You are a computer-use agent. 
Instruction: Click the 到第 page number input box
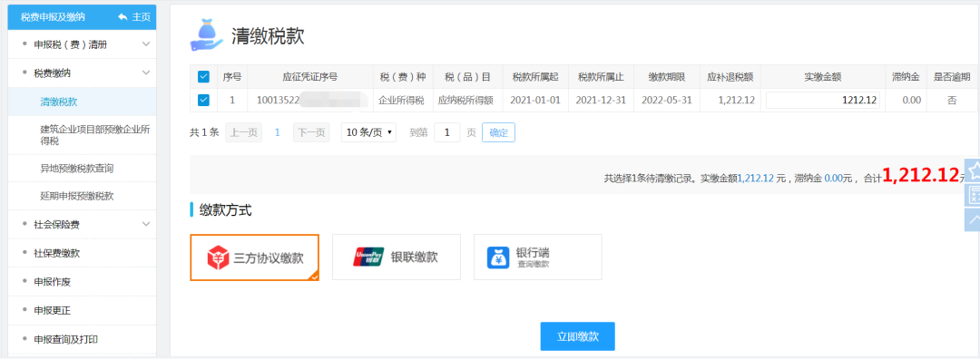446,132
